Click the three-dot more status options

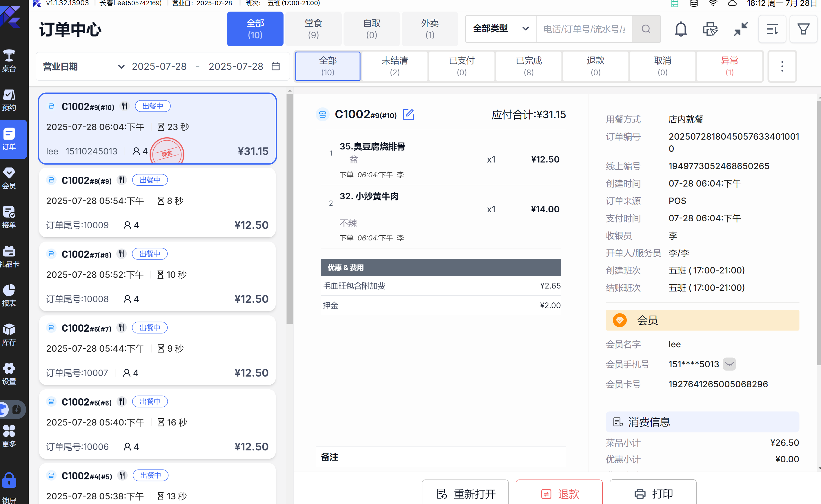(x=782, y=66)
